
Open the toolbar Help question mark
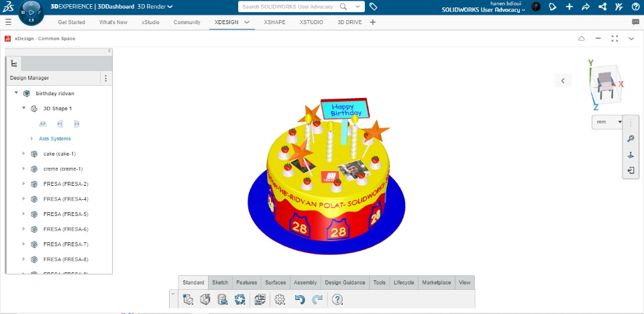(337, 300)
